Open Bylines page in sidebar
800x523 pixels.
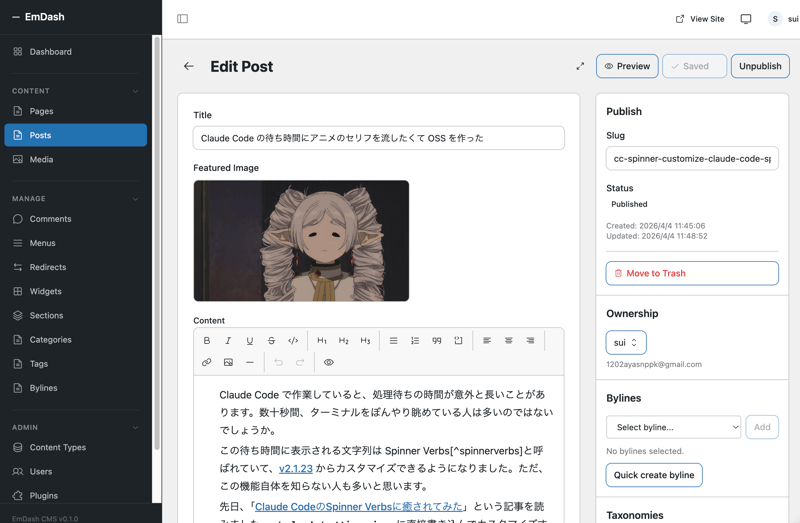[76, 388]
